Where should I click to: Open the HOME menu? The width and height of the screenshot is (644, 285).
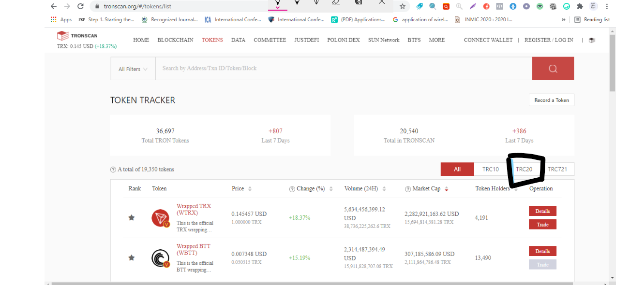(141, 40)
